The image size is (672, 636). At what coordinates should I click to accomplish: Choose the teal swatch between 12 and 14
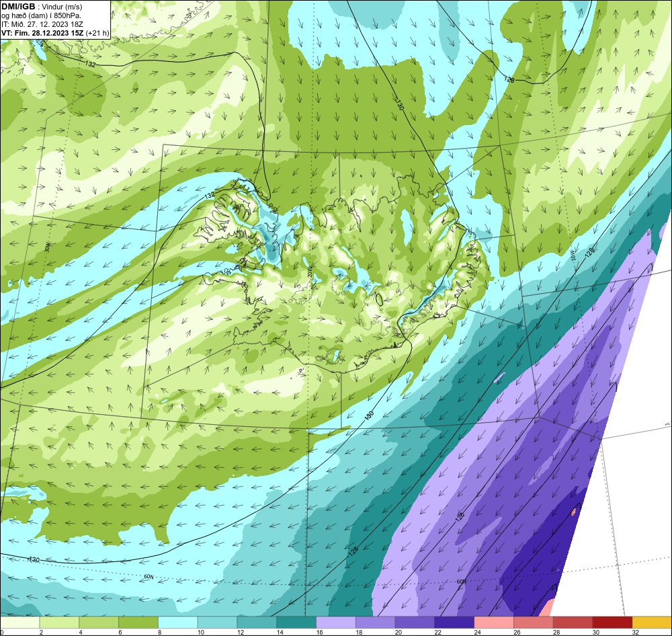coord(257,623)
